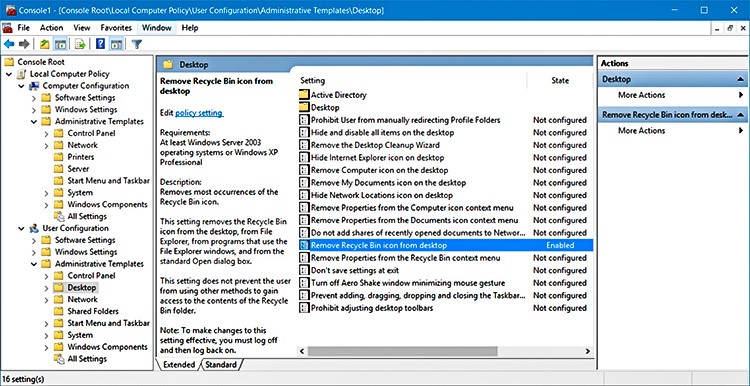Select Server in the tree
This screenshot has width=750, height=386.
(78, 169)
